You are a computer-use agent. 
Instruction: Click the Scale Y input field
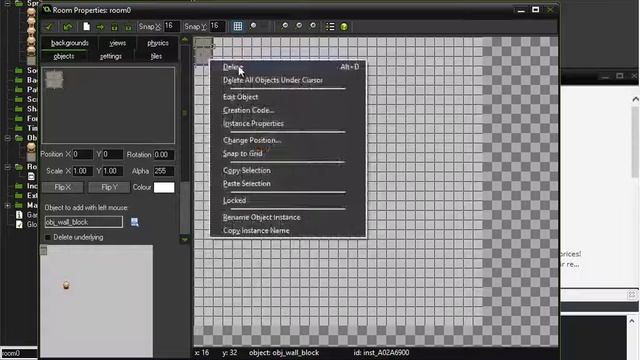click(x=112, y=171)
